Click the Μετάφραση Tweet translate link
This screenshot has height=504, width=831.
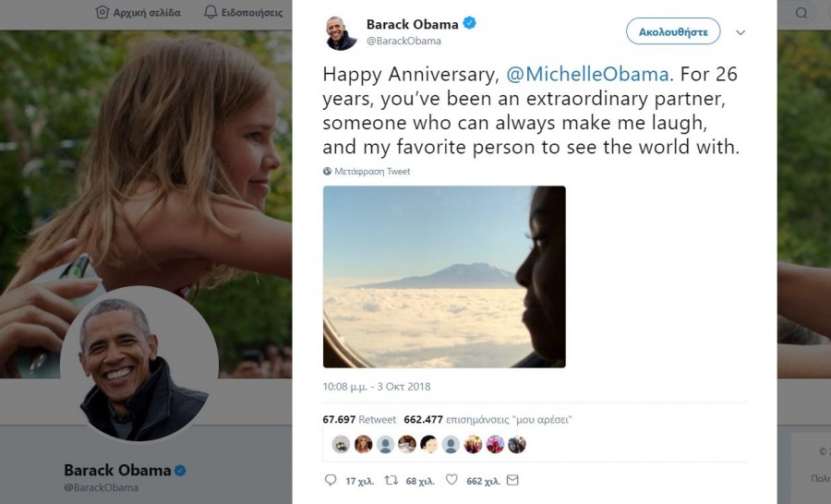point(372,172)
